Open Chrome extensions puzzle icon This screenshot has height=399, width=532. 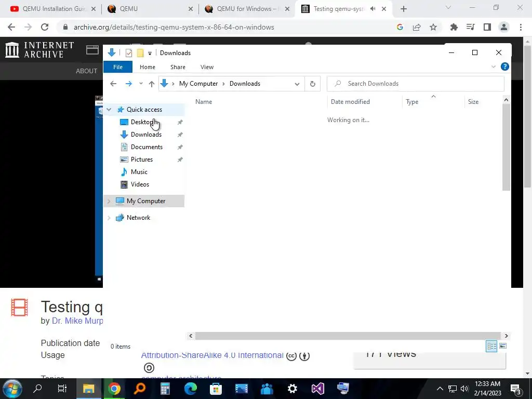(454, 27)
